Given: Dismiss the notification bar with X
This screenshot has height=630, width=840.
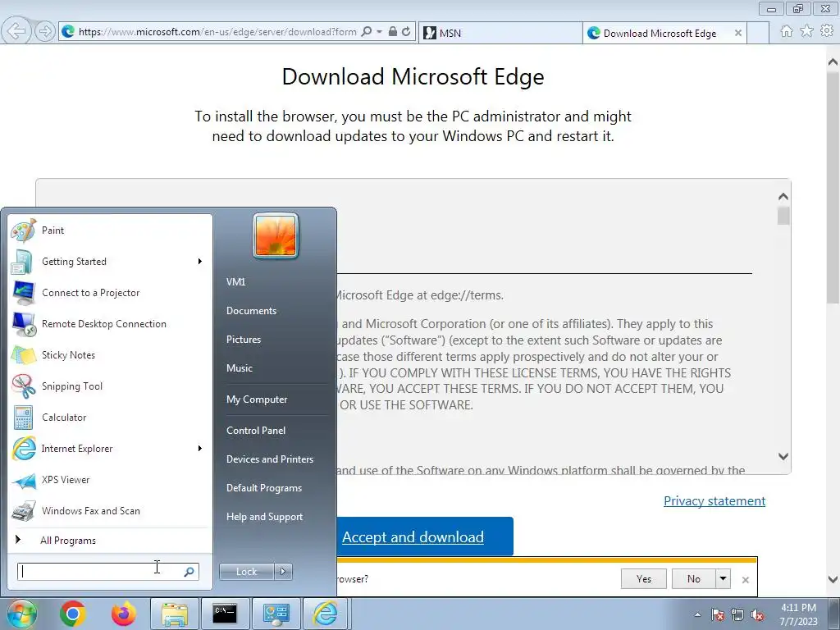Looking at the screenshot, I should 745,580.
